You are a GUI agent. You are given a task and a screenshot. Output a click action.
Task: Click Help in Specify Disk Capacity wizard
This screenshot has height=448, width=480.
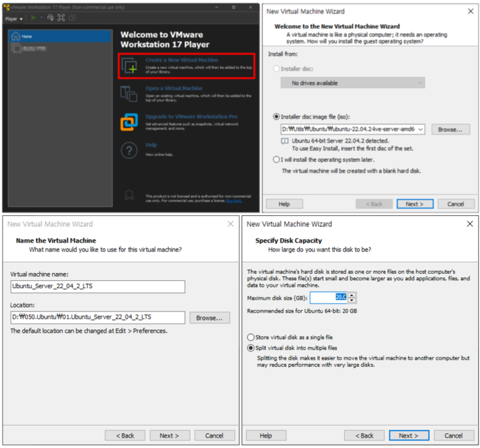point(266,436)
